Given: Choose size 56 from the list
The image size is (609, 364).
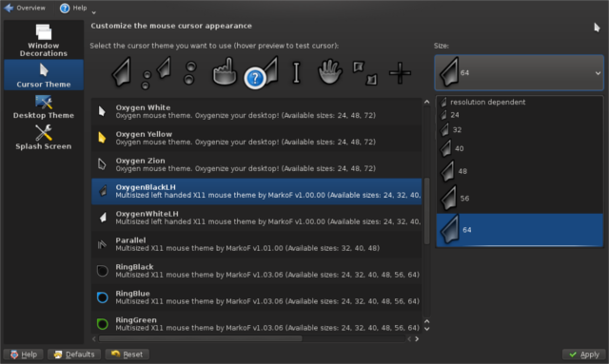Looking at the screenshot, I should (x=520, y=198).
